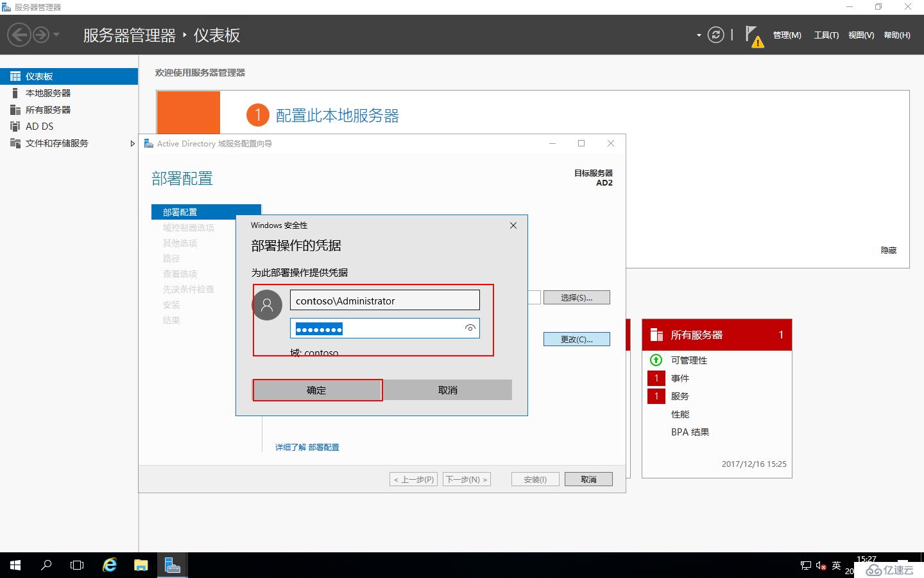The height and width of the screenshot is (578, 924).
Task: Toggle the password reveal eye icon
Action: (470, 328)
